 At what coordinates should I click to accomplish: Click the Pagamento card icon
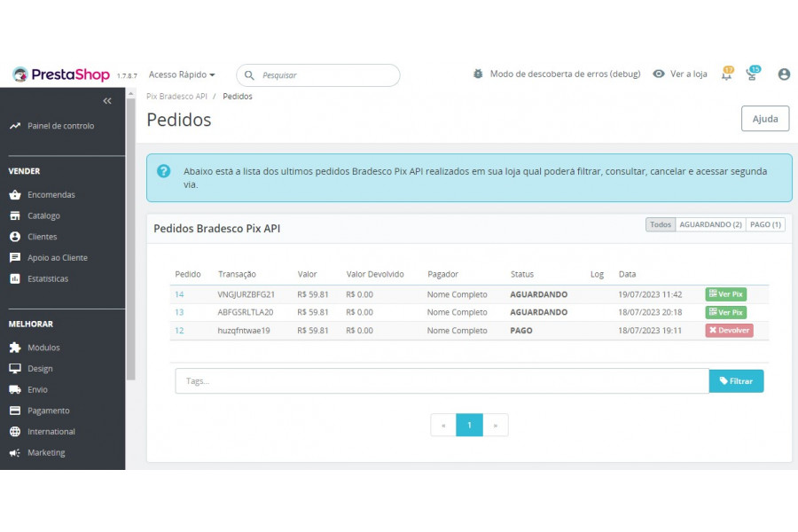point(15,411)
